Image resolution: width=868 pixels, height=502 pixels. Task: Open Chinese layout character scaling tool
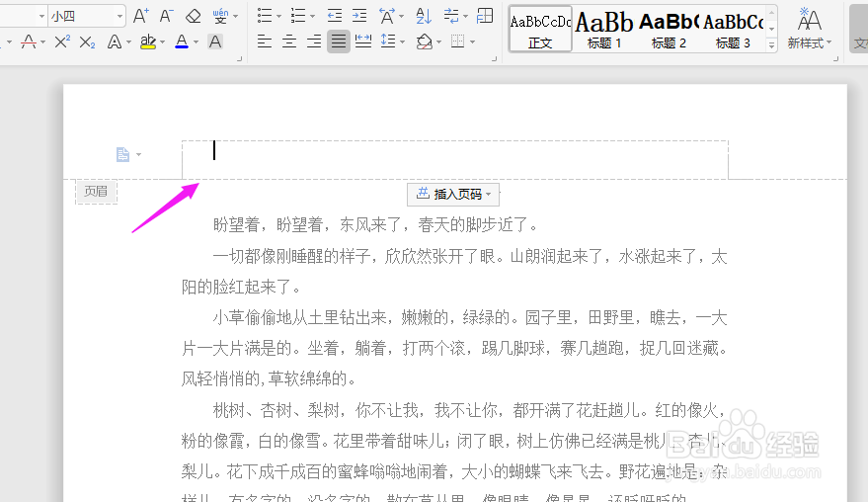tap(387, 16)
